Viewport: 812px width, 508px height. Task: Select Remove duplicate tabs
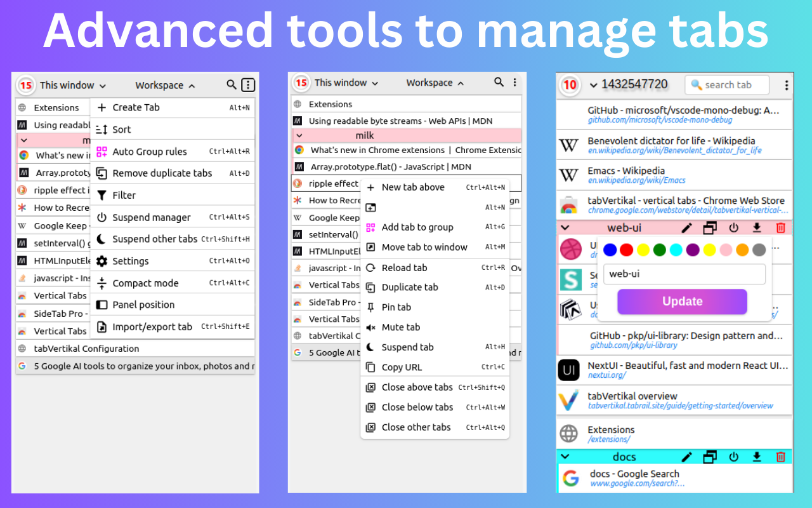pyautogui.click(x=173, y=173)
